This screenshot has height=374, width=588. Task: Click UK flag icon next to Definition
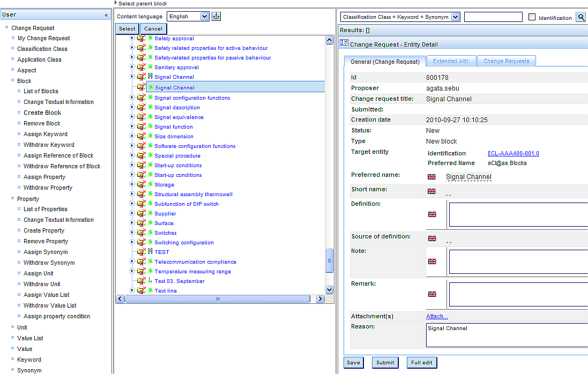click(432, 214)
